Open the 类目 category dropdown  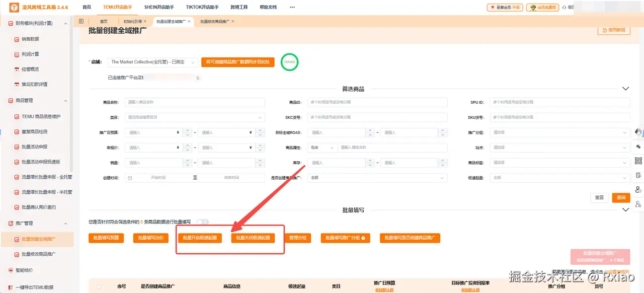195,117
